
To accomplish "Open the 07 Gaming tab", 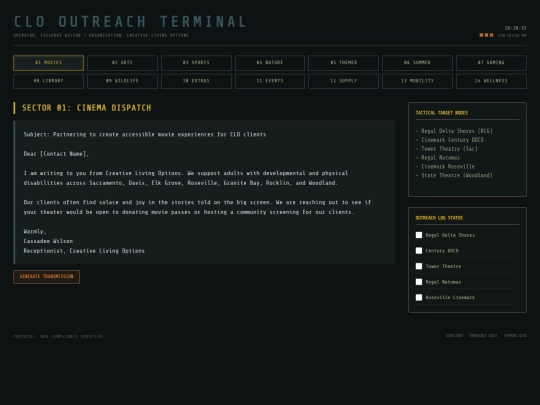I will tap(491, 63).
